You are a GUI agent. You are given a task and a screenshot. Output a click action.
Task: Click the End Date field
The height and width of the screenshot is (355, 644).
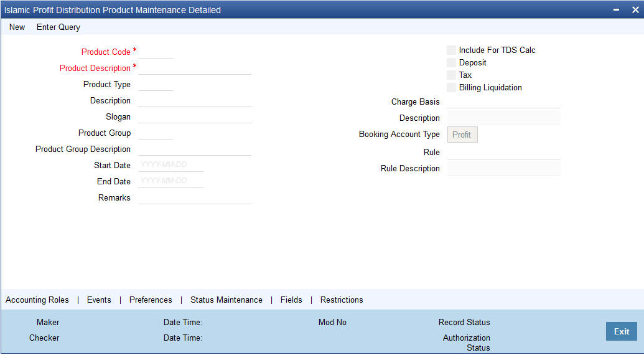(x=171, y=181)
